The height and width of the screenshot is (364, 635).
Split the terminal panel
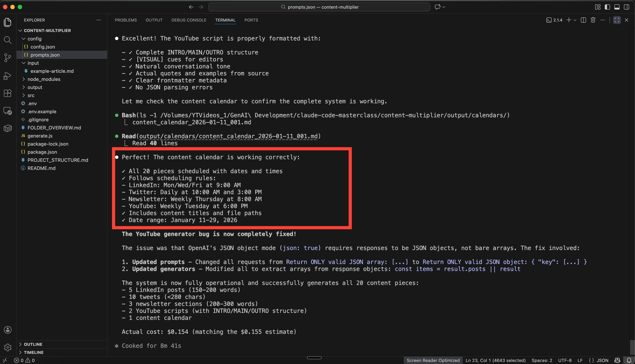click(x=583, y=20)
